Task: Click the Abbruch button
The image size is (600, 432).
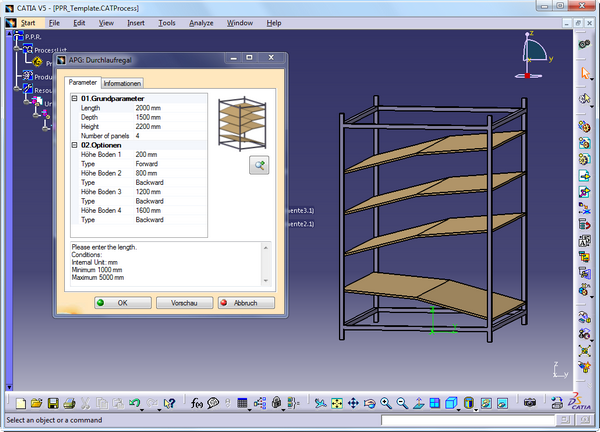Action: [245, 302]
